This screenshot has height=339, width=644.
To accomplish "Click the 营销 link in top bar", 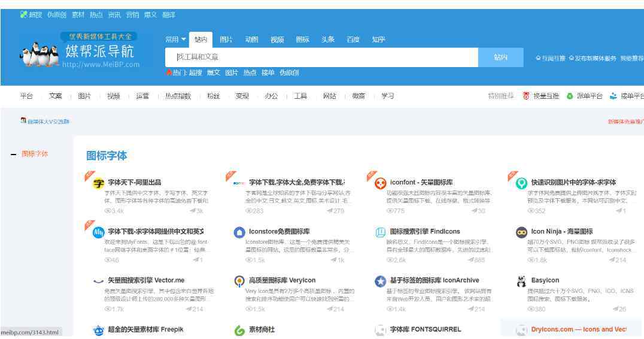I will coord(132,15).
